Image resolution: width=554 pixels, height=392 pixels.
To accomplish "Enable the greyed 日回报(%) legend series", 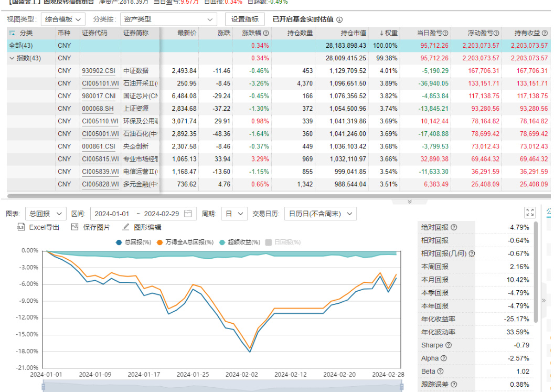I will [x=284, y=242].
